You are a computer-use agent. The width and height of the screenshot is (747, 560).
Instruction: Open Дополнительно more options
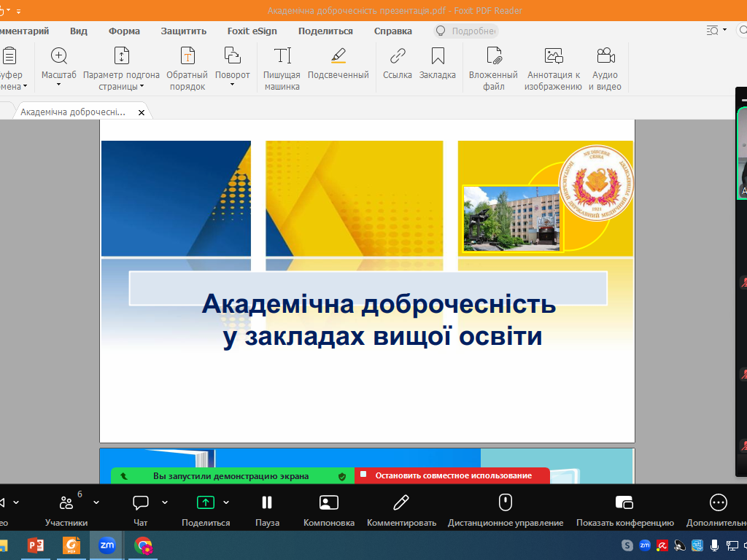(x=718, y=508)
